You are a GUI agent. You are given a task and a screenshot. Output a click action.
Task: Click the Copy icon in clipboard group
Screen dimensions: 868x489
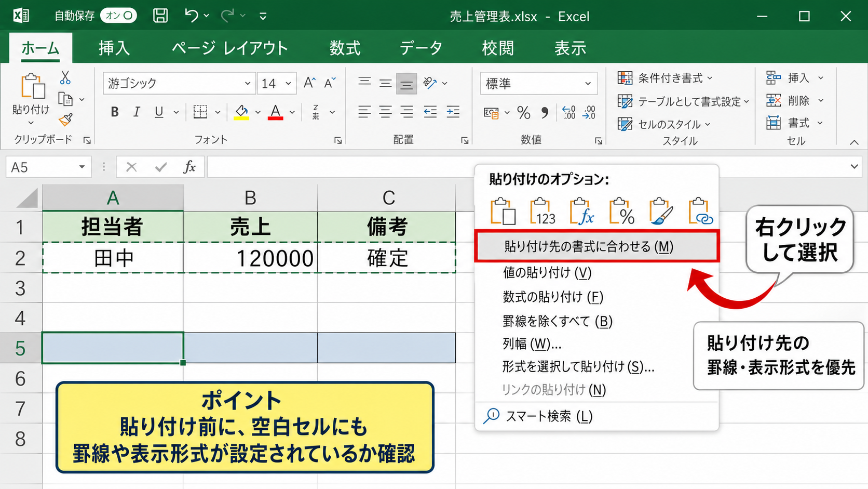coord(65,99)
